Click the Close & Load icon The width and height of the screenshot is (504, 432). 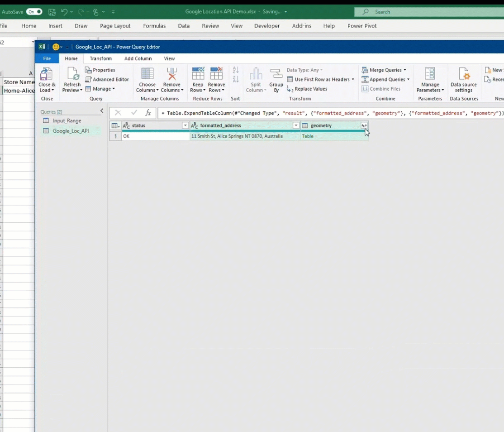(x=46, y=74)
